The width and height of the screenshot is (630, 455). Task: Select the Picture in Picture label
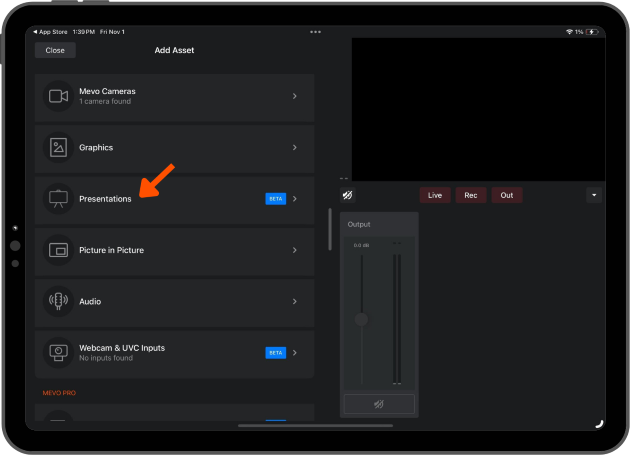click(111, 250)
